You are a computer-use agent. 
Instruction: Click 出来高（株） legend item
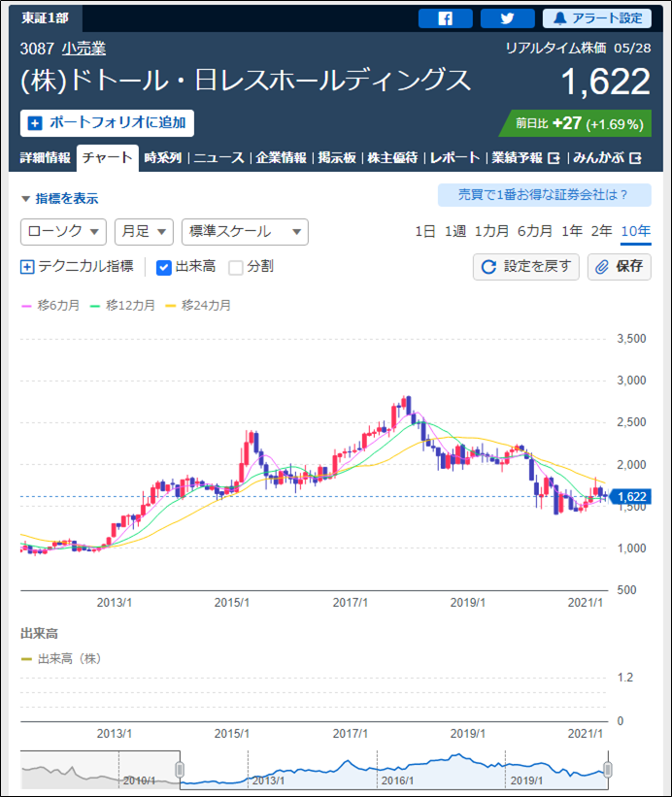[61, 659]
